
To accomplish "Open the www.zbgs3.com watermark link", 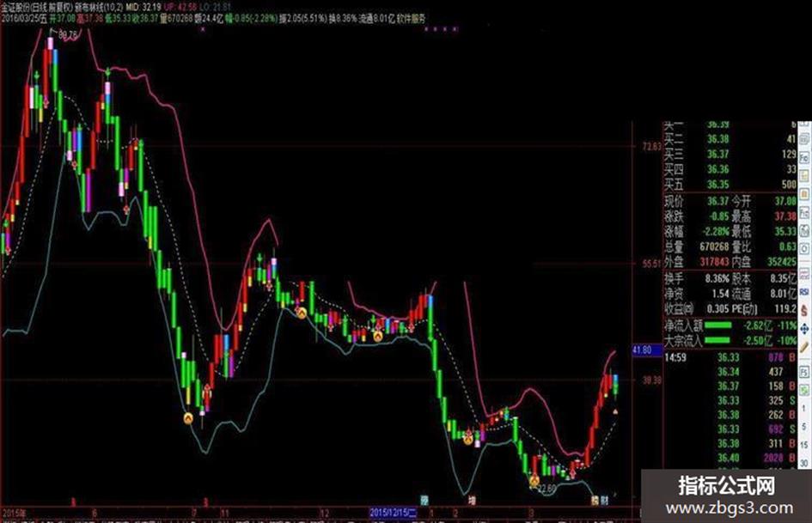I will click(x=729, y=508).
